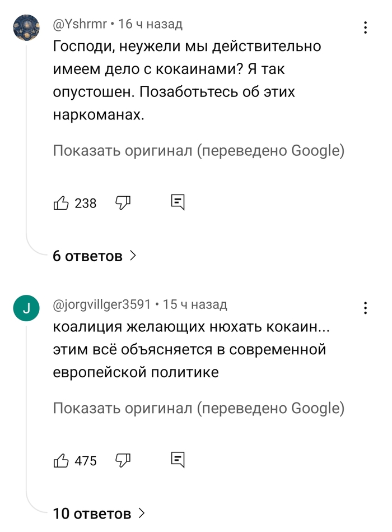Show original text of @jorgvillger3591 comment
Viewport: 392px width, 532px height.
coord(198,409)
